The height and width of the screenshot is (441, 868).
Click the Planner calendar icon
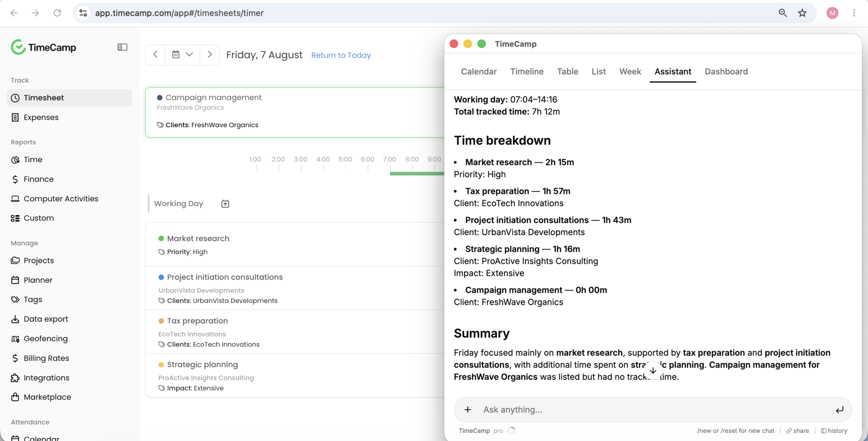pos(15,280)
